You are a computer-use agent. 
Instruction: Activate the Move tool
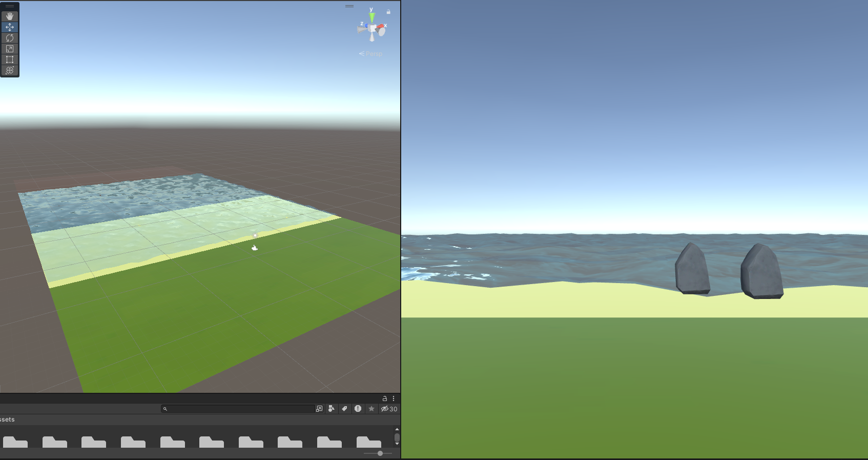click(x=10, y=27)
